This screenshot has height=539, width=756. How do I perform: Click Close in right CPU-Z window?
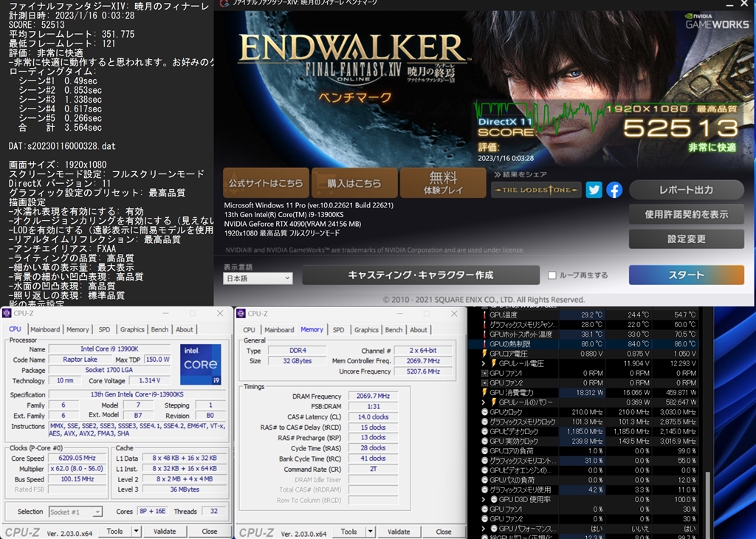click(444, 532)
